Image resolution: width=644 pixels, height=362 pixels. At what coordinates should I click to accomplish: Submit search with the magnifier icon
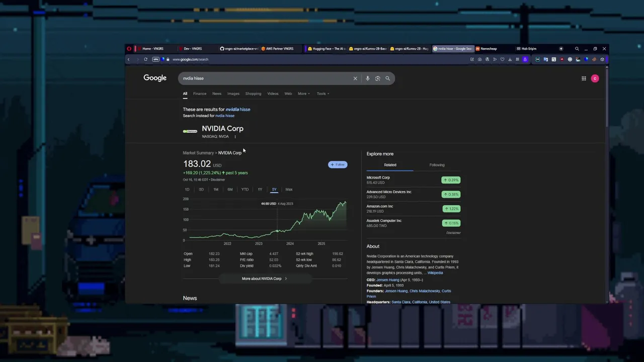[387, 78]
